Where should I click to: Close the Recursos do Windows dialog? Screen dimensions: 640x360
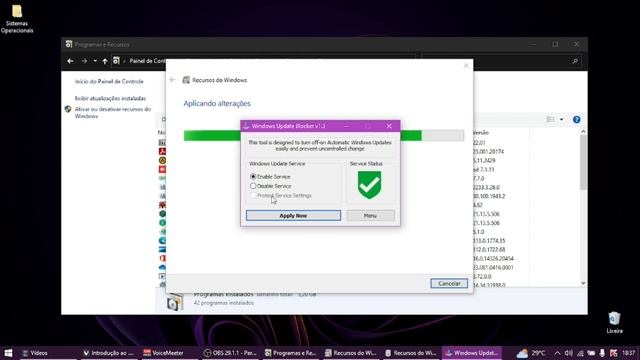click(x=466, y=66)
